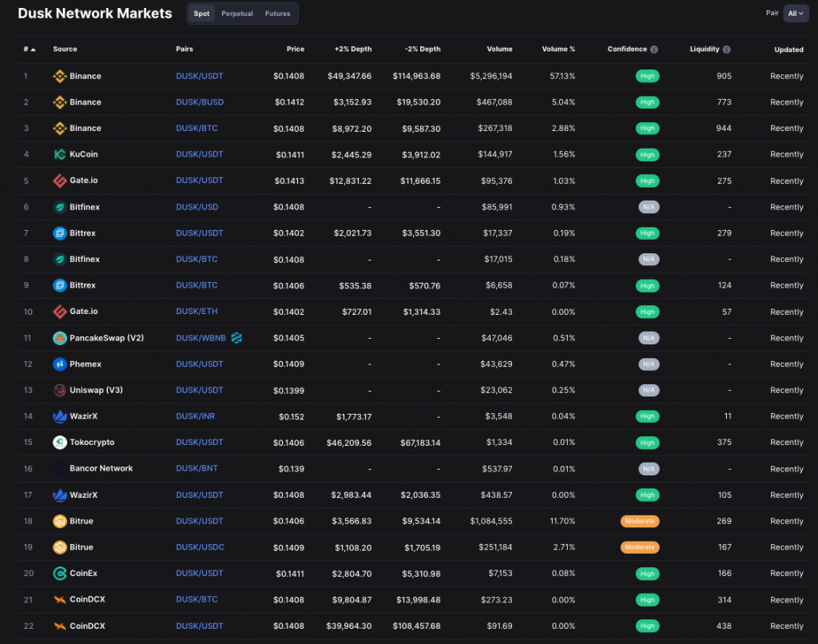Screen dimensions: 818x644
Task: Click the CoinDCX logo in row 22
Action: pyautogui.click(x=59, y=626)
